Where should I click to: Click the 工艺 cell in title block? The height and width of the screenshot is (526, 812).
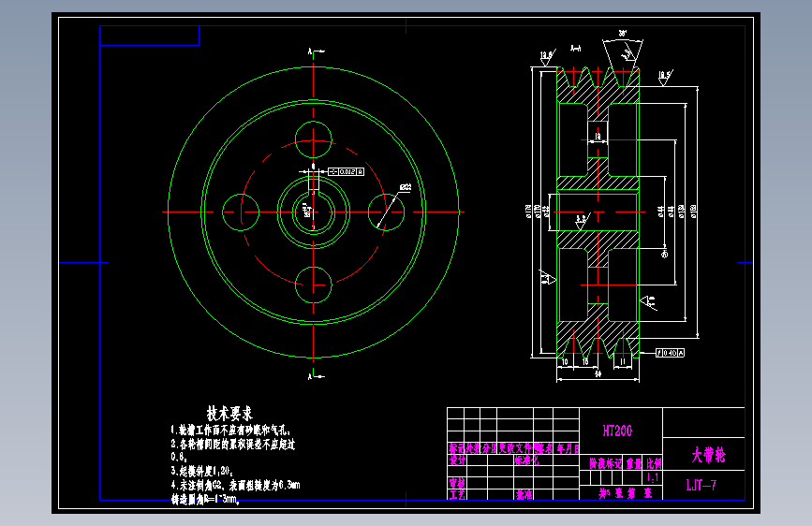tap(457, 494)
